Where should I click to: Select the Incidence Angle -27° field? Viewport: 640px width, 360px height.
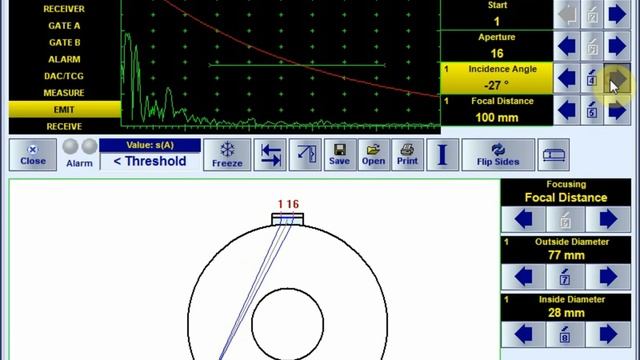click(x=496, y=78)
